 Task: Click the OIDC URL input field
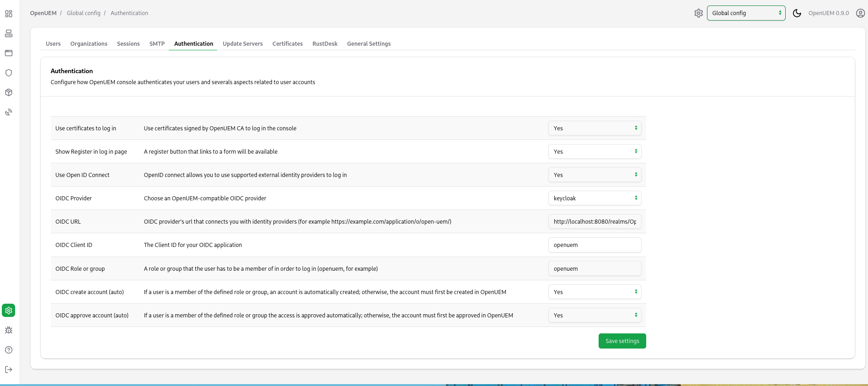[x=595, y=221]
